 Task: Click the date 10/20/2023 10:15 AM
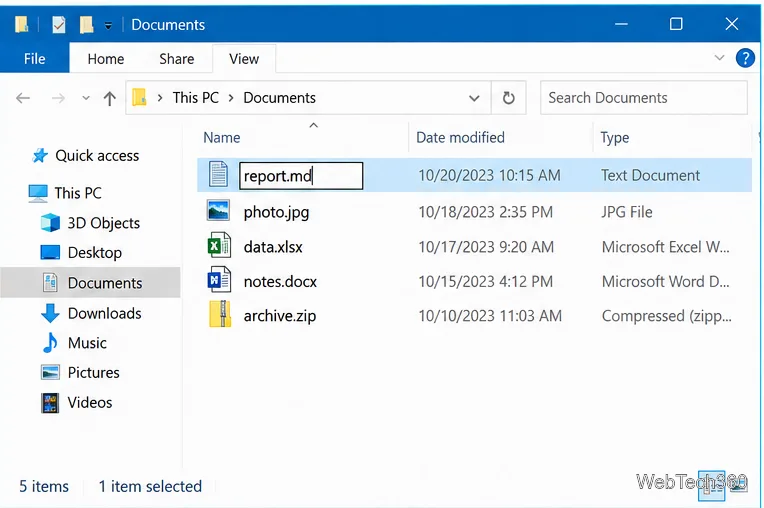489,175
